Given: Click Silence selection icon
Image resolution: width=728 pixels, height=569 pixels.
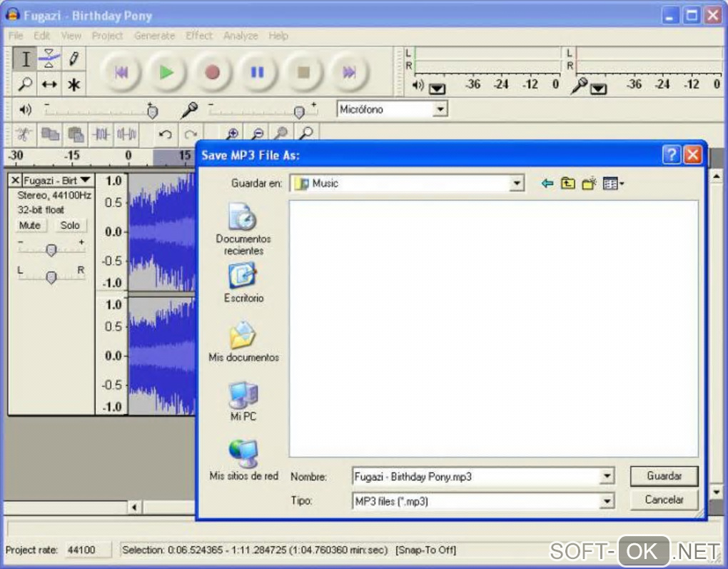Looking at the screenshot, I should point(126,135).
